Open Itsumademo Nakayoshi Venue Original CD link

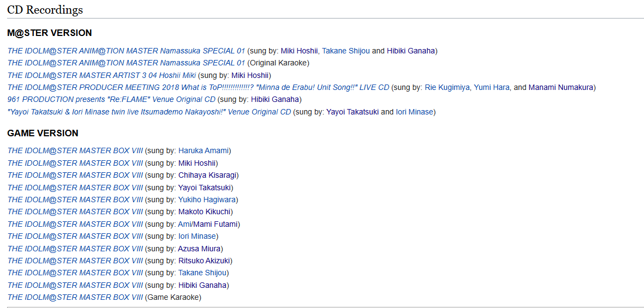point(150,112)
